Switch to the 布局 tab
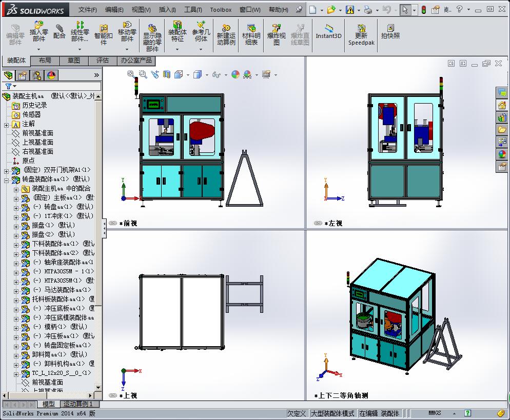Screen dimensions: 510x420 point(45,60)
